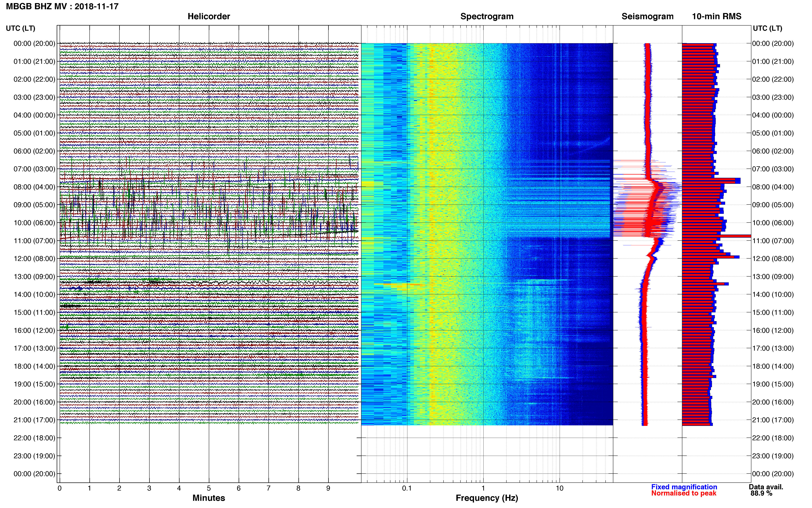This screenshot has width=812, height=508.
Task: Click the left time label '08:00 (04:00)'
Action: pos(34,187)
